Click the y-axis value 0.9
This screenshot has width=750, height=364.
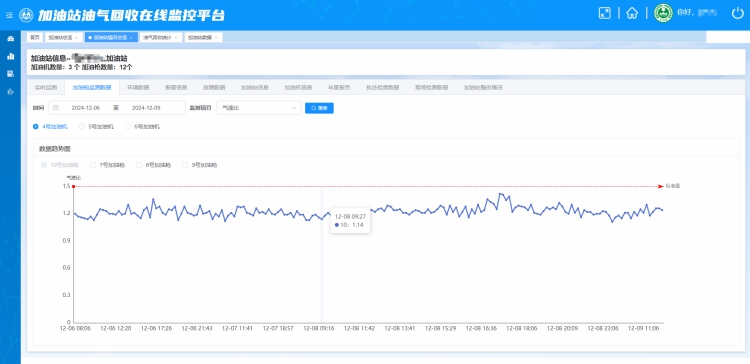click(66, 241)
